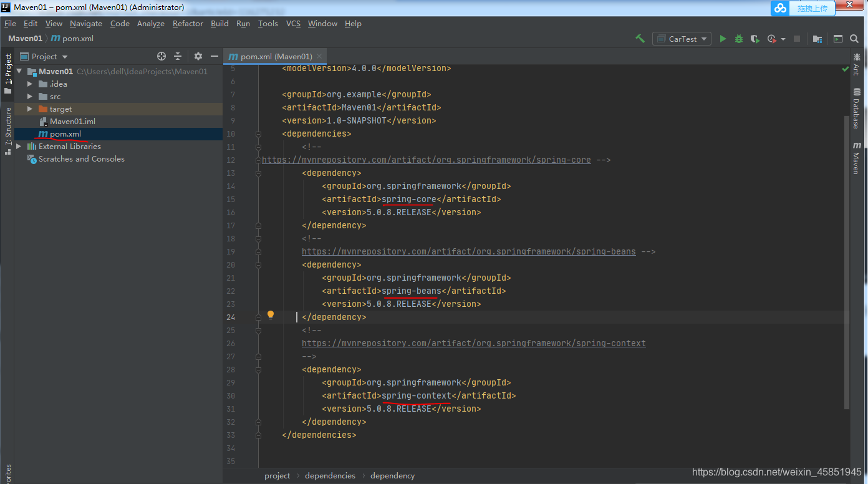Toggle fold marker at line 11 comment
This screenshot has height=484, width=868.
point(258,147)
